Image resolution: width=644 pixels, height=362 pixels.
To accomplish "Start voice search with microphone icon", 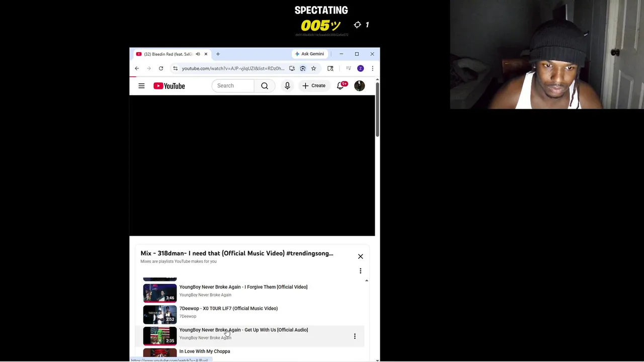I will point(287,86).
